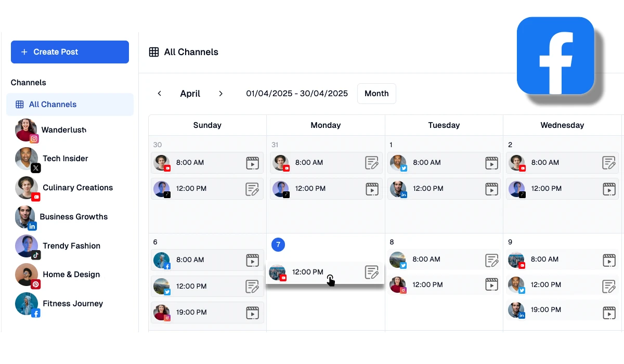This screenshot has width=624, height=364.
Task: Click the grid icon beside sidebar All Channels
Action: (x=20, y=105)
